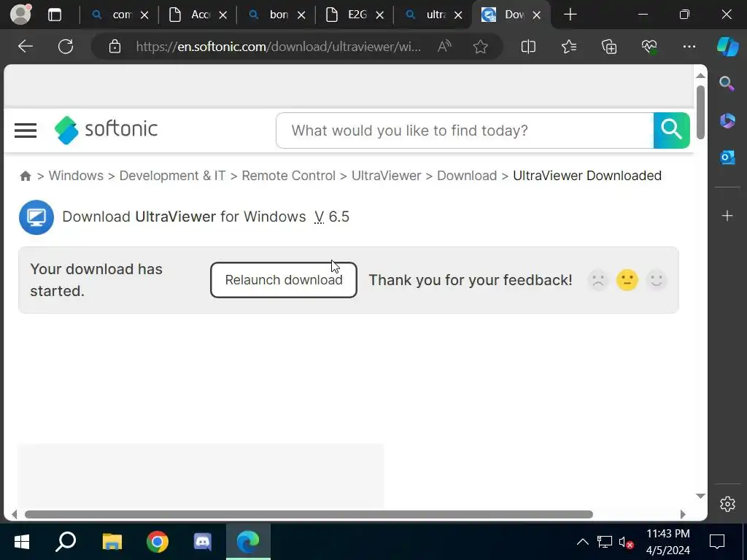Rate with the sad face
747x560 pixels.
(598, 280)
